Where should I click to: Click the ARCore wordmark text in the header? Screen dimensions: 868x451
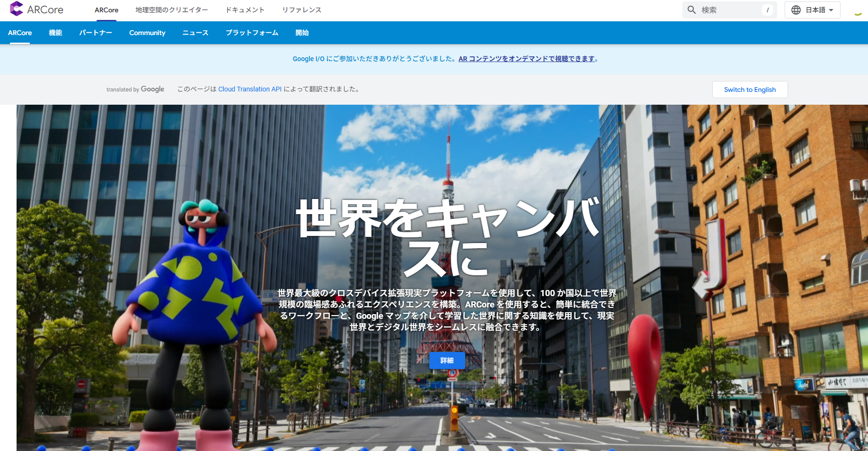click(45, 9)
